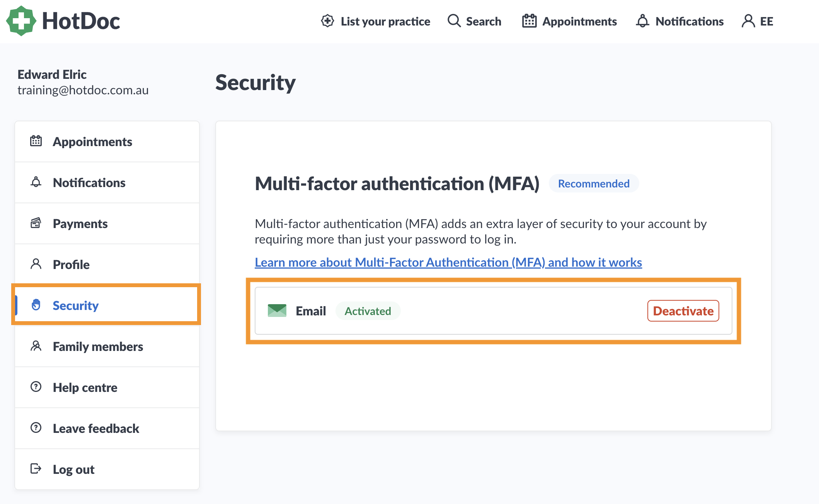Click the List your practice medical badge icon
819x504 pixels.
pos(327,21)
